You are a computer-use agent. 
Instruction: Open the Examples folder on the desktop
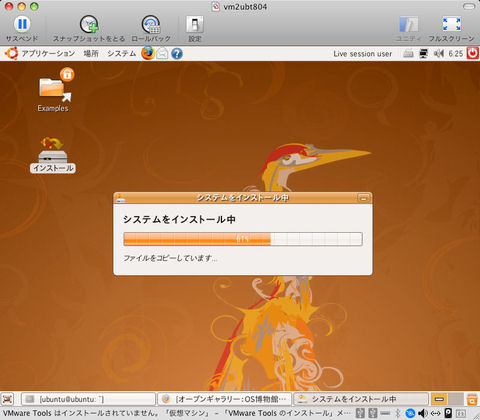click(x=53, y=90)
